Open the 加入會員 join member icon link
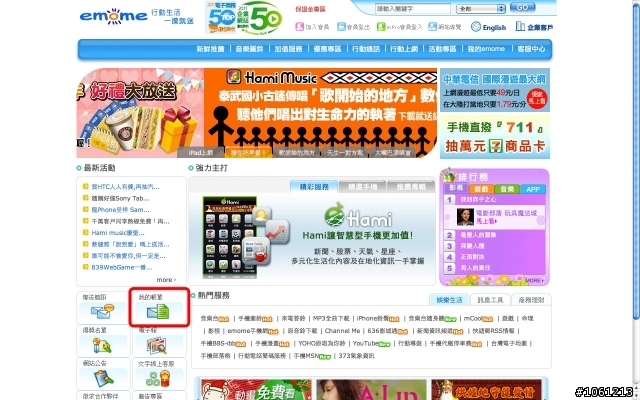 tap(300, 27)
